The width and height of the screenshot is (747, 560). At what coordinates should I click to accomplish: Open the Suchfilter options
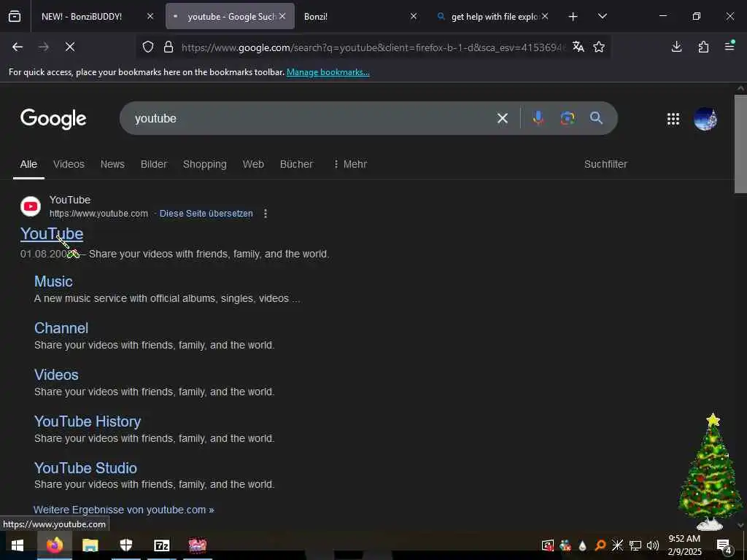point(605,164)
